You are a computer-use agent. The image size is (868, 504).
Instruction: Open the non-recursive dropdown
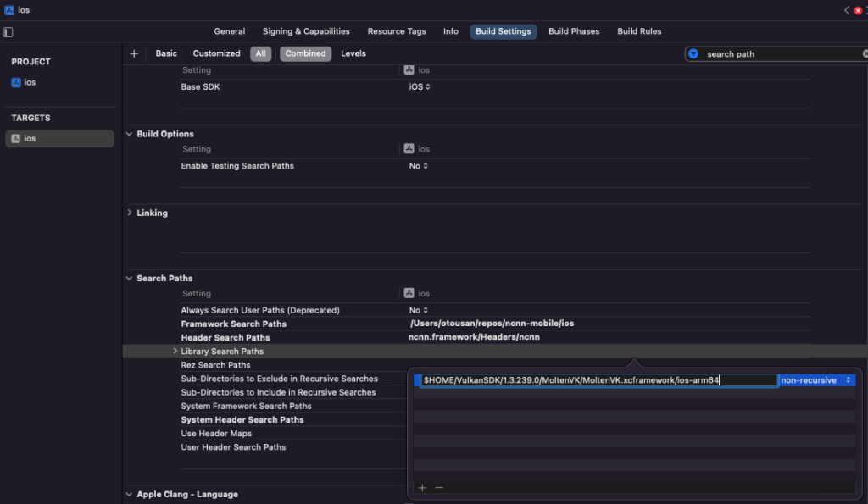click(x=816, y=380)
